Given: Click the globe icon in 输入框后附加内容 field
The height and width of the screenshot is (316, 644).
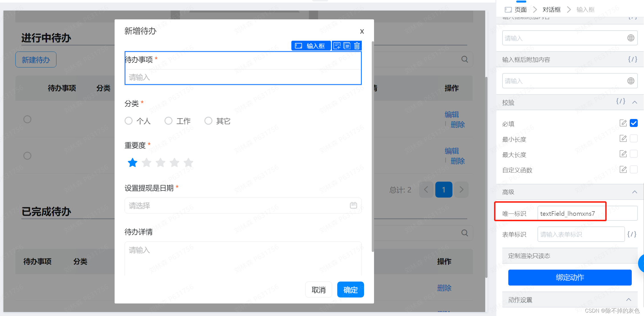Looking at the screenshot, I should (x=631, y=81).
